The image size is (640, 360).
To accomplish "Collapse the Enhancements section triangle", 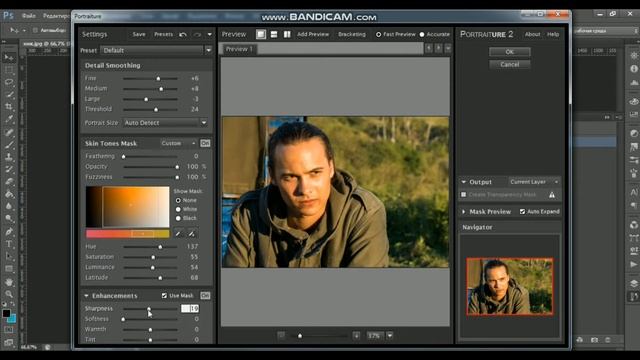I will (86, 296).
